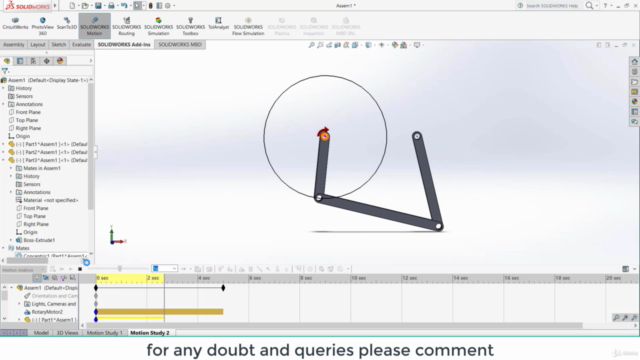Screen dimensions: 640x360
Task: Click the end key point at 5 seconds
Action: click(223, 288)
